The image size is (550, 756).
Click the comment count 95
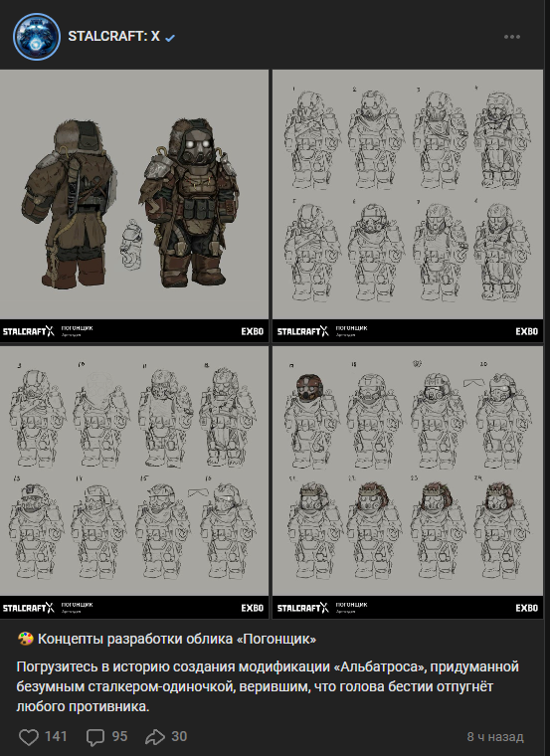[x=119, y=736]
